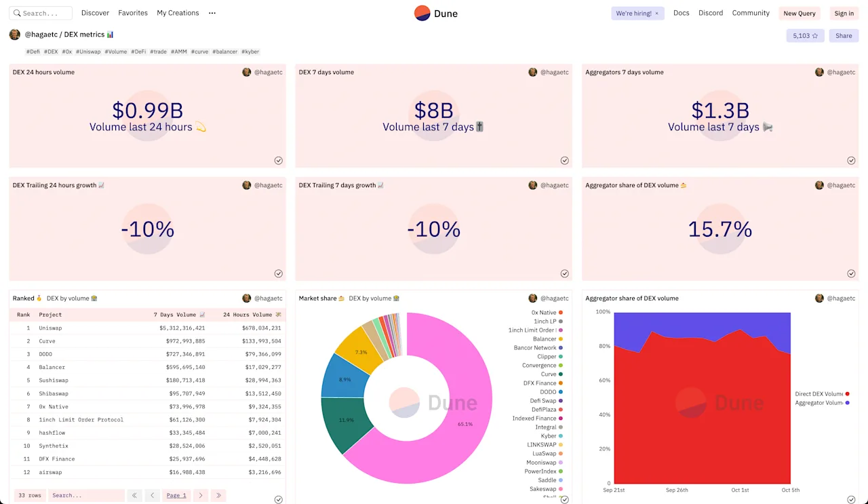Toggle the Aggregator Volume legend entry
868x504 pixels.
(823, 403)
